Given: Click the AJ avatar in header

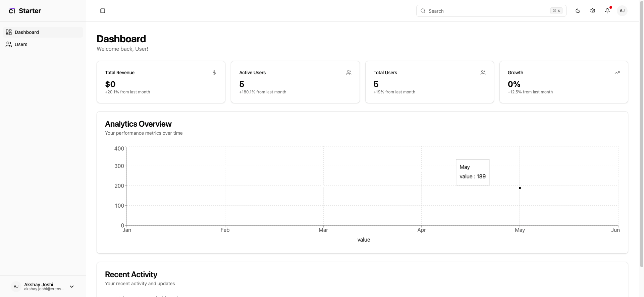Looking at the screenshot, I should [x=622, y=11].
